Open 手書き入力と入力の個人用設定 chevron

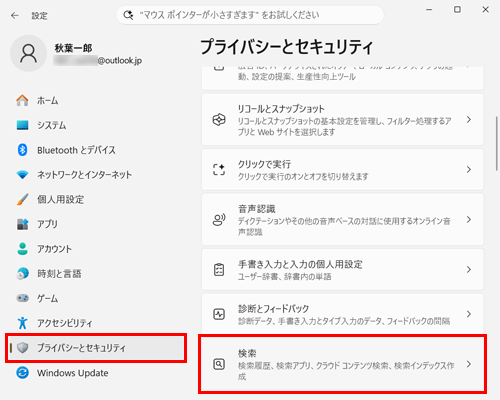[x=469, y=269]
